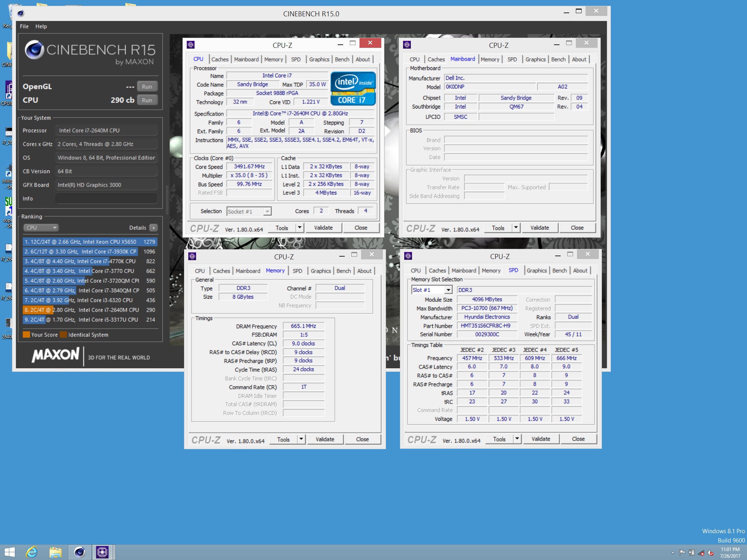This screenshot has width=747, height=560.
Task: Click Processor field Intel Core i7-2640M CPU
Action: tap(106, 130)
